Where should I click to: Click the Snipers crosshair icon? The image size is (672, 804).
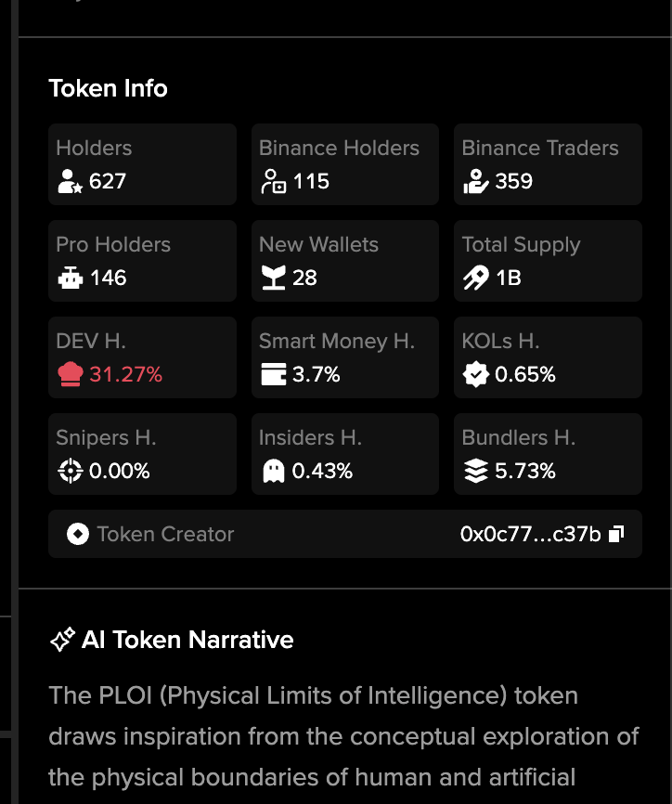pos(70,472)
